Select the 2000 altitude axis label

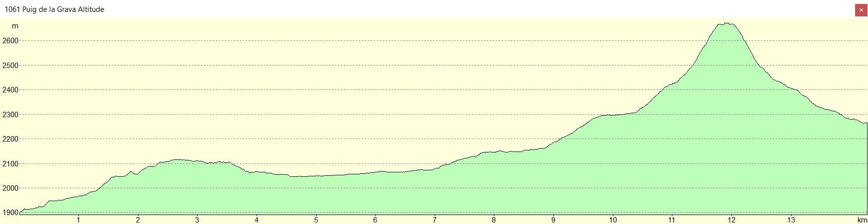10,188
